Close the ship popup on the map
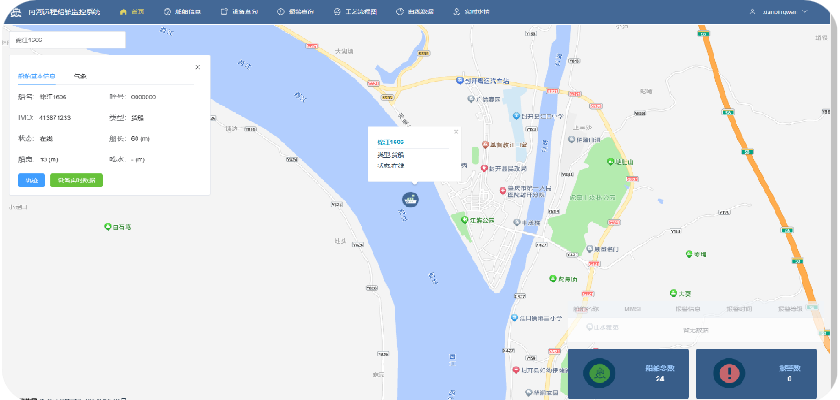 pos(456,132)
